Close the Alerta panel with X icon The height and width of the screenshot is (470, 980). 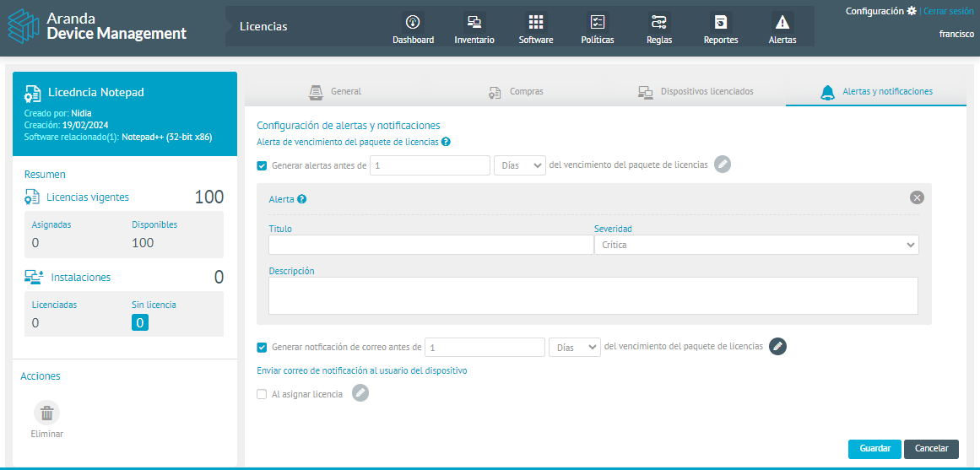tap(917, 197)
